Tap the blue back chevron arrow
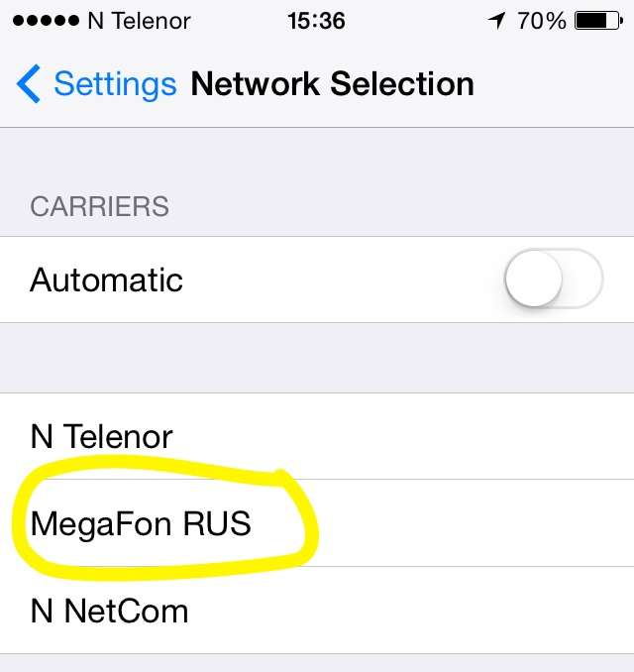Image resolution: width=634 pixels, height=672 pixels. tap(29, 84)
